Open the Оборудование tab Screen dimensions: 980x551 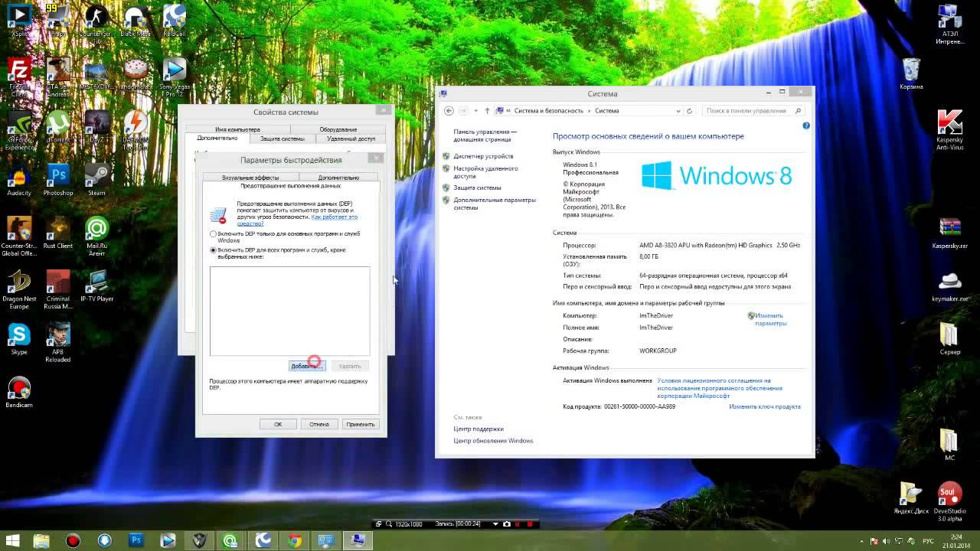[x=338, y=129]
